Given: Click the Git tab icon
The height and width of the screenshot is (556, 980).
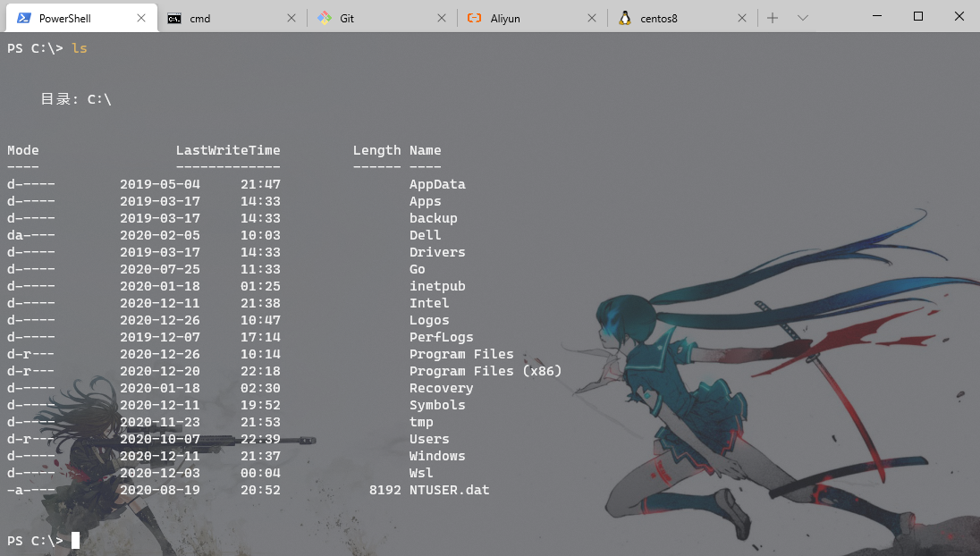Looking at the screenshot, I should pyautogui.click(x=325, y=18).
